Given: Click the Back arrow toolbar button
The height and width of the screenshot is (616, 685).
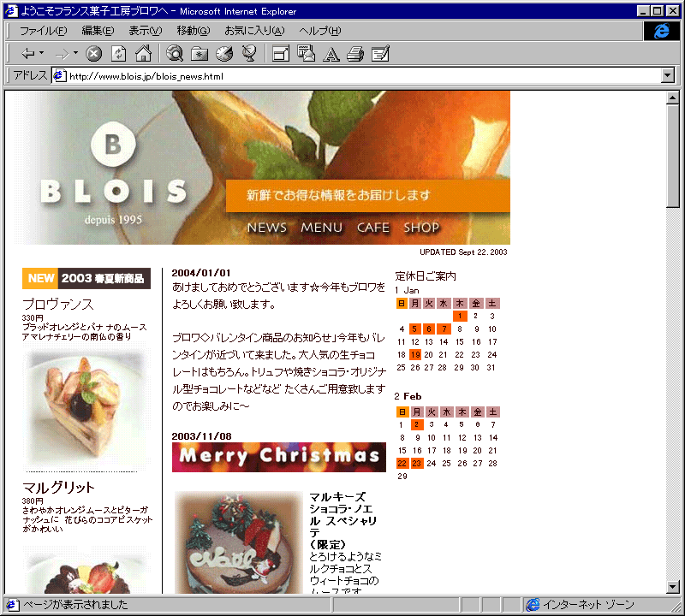Looking at the screenshot, I should click(x=28, y=54).
